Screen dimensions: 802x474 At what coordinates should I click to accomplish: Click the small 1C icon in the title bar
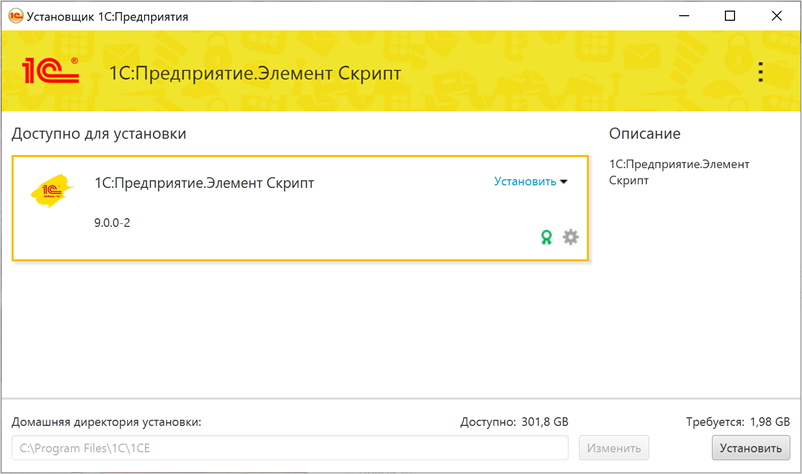click(14, 17)
